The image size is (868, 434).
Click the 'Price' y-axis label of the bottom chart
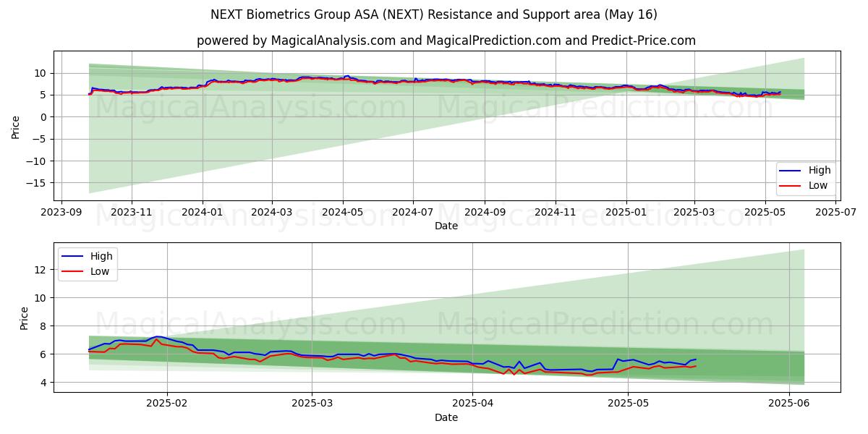(25, 318)
